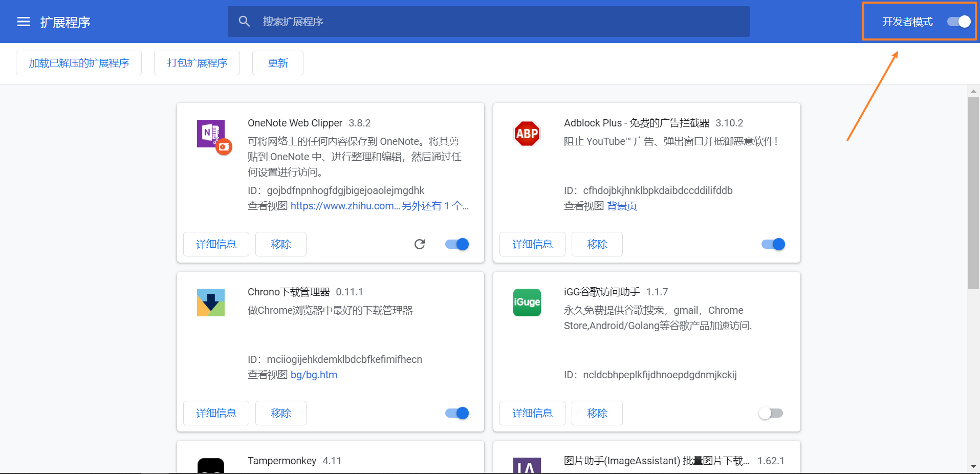Open 详细信息 for OneNote Web Clipper
The image size is (980, 474).
coord(216,244)
